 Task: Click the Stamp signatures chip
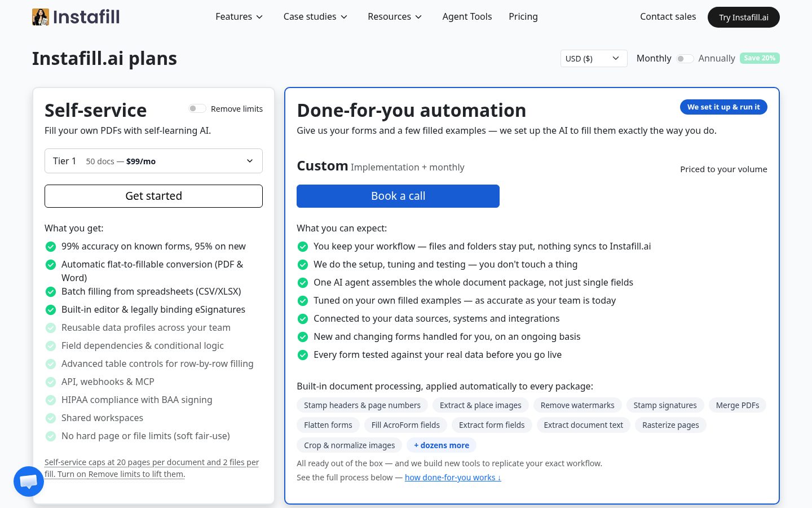pos(665,405)
